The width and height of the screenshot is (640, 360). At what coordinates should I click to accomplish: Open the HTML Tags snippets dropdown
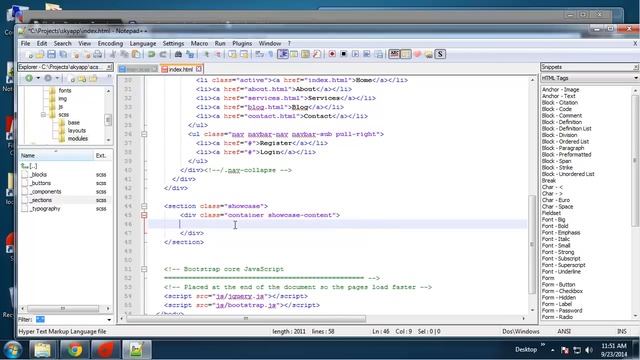[636, 78]
